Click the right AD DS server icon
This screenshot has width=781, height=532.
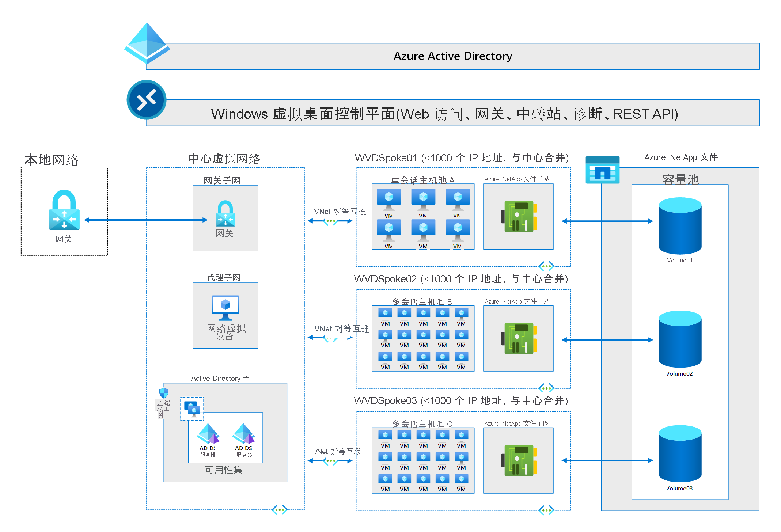click(x=243, y=433)
